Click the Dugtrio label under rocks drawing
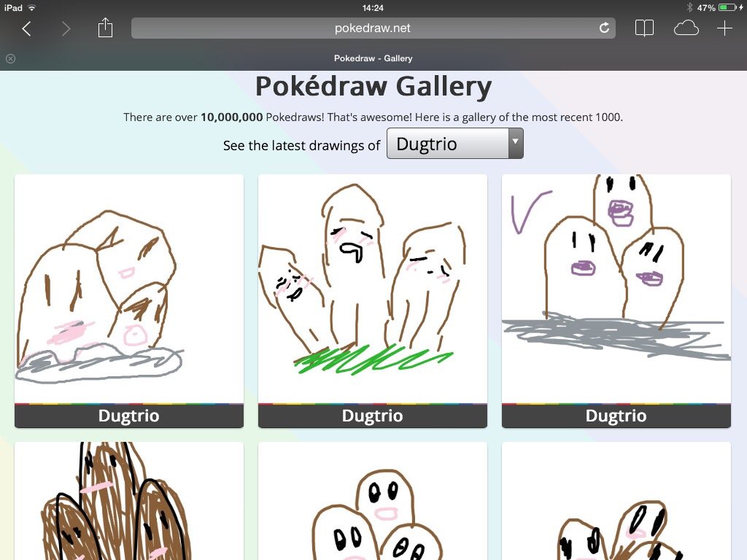The image size is (747, 560). 129,416
